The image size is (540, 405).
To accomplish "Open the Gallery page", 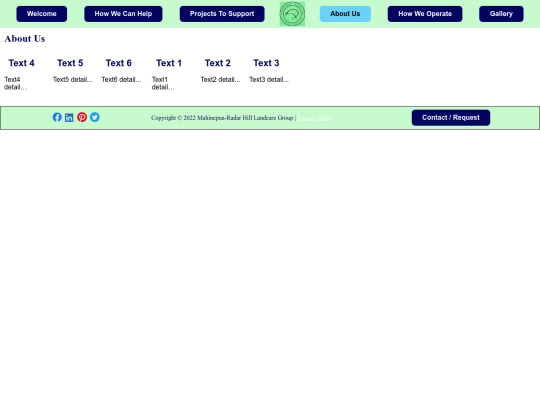I will coord(501,14).
